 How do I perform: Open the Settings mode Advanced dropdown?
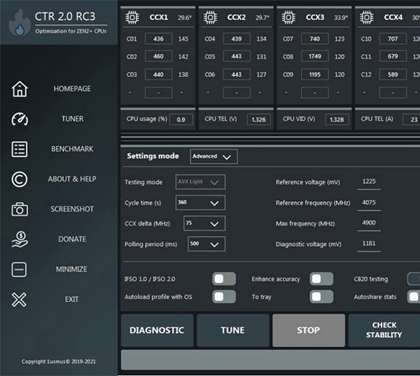point(214,156)
